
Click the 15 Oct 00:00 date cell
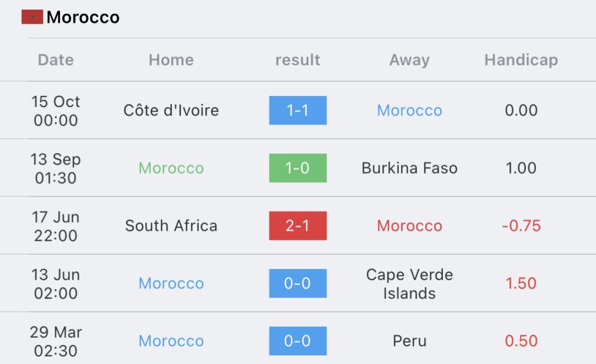tap(56, 111)
